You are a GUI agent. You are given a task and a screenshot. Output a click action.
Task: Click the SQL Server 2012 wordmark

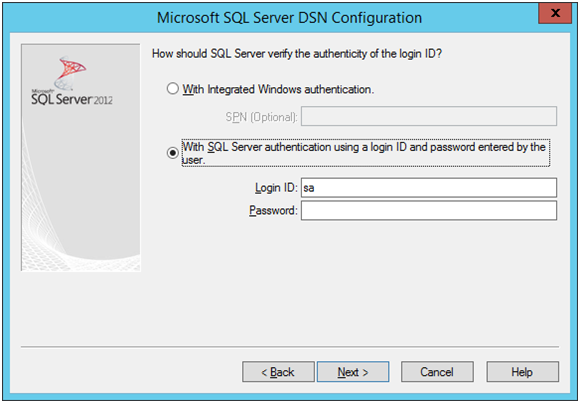pyautogui.click(x=72, y=98)
